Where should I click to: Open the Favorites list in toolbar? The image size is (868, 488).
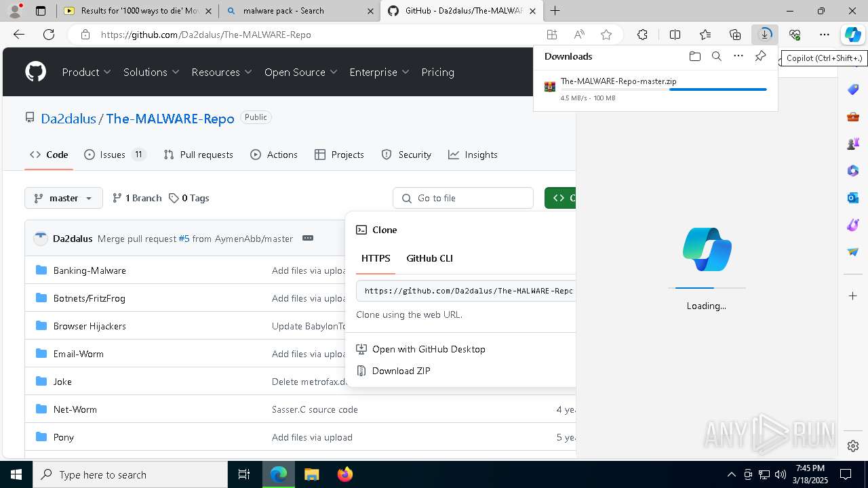click(705, 35)
